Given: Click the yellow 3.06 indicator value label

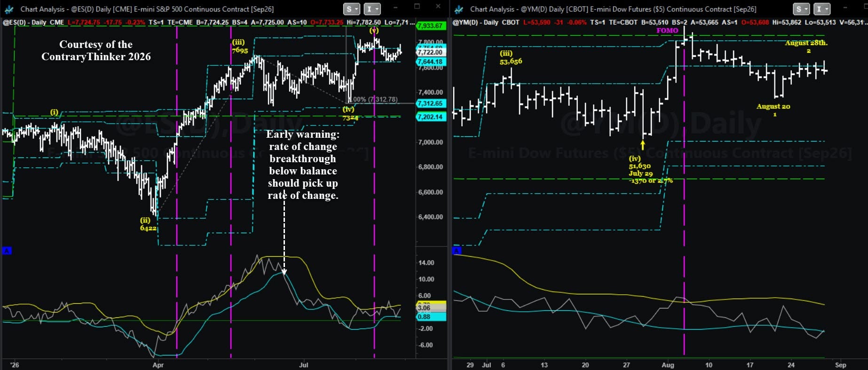Looking at the screenshot, I should (431, 307).
